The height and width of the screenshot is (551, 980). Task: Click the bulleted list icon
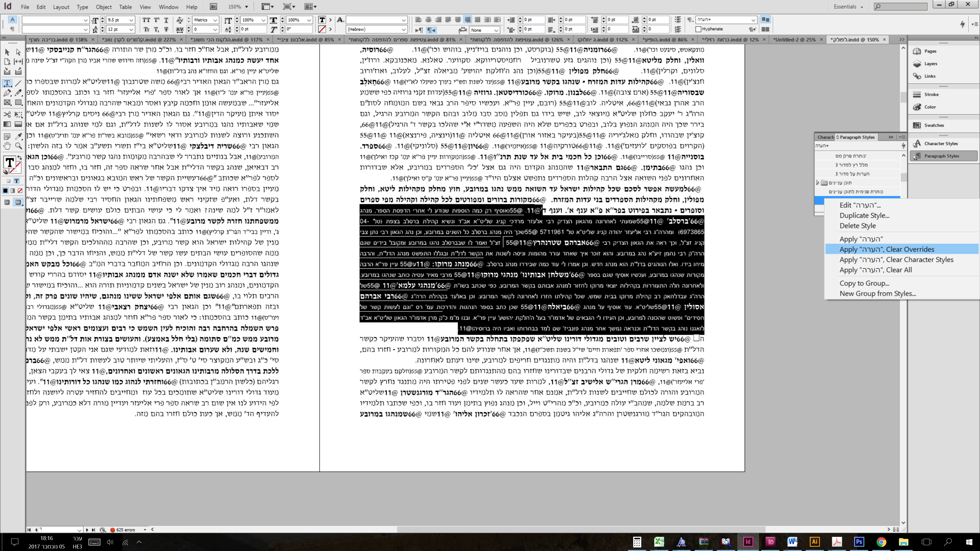(678, 19)
